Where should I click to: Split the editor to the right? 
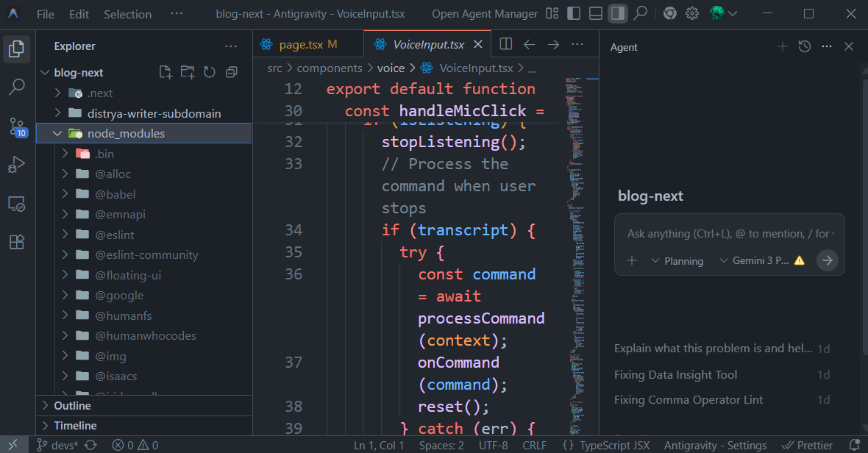[506, 44]
